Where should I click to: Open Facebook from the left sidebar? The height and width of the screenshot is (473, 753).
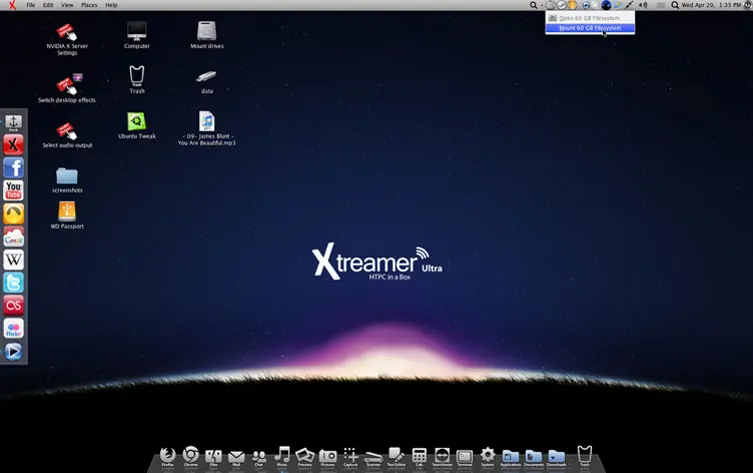point(13,168)
